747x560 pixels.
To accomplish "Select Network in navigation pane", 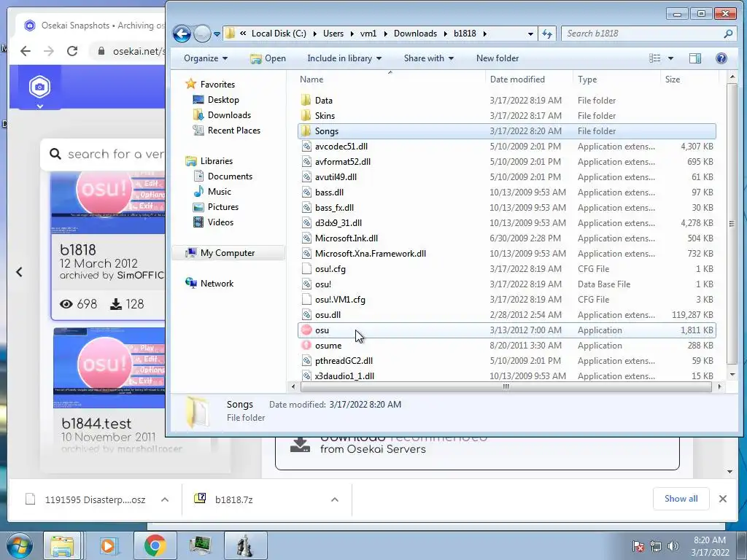I will point(209,284).
